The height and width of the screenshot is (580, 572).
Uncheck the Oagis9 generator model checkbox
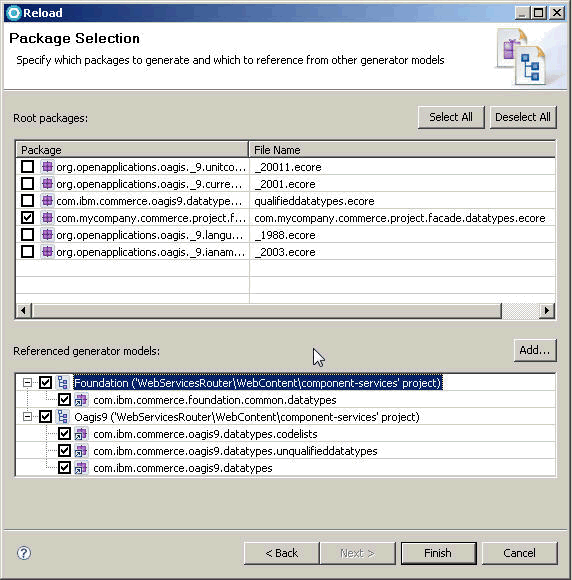46,417
